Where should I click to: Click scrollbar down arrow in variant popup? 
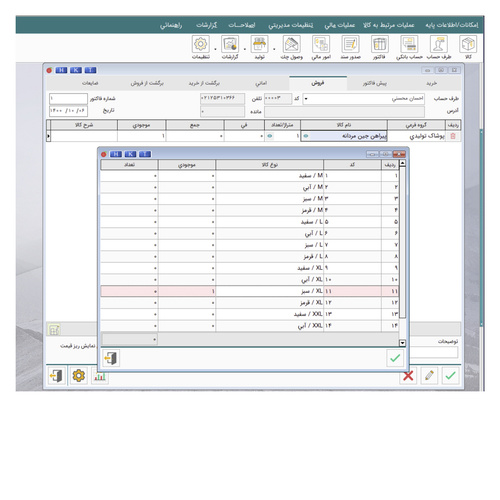coord(402,343)
